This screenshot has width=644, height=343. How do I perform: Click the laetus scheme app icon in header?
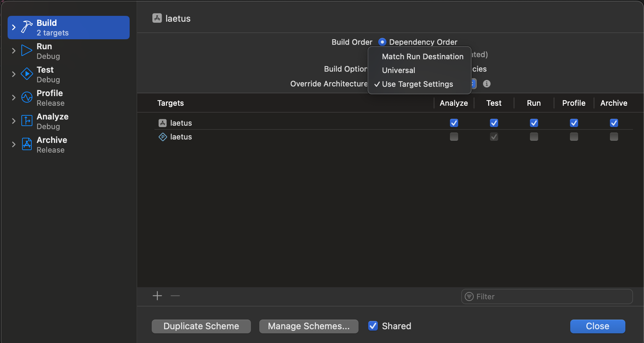[x=157, y=18]
